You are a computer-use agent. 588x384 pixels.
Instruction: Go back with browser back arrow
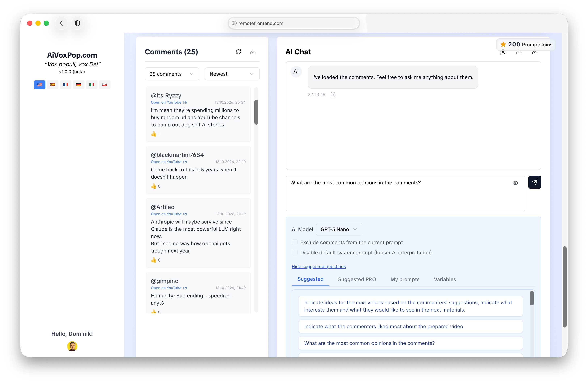[x=61, y=23]
